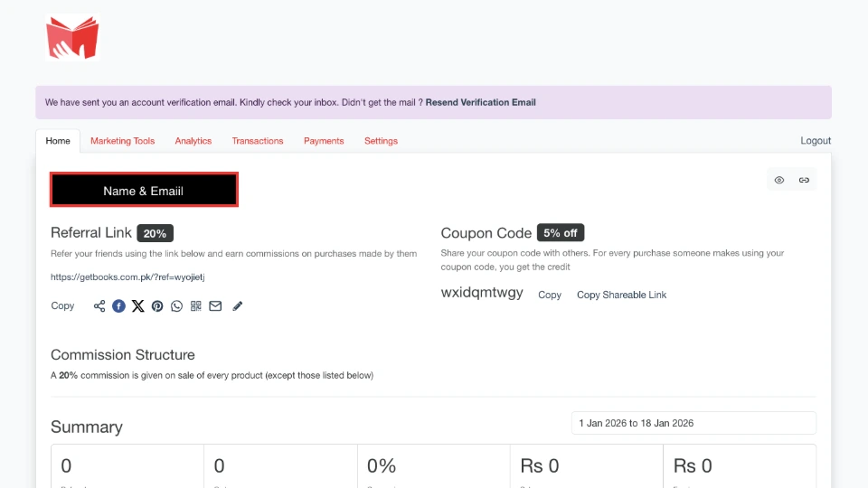The width and height of the screenshot is (868, 488).
Task: Share referral link on Pinterest
Action: [157, 306]
